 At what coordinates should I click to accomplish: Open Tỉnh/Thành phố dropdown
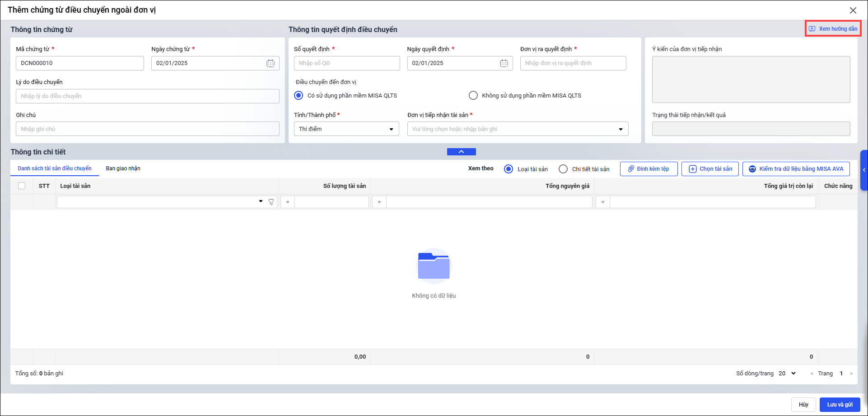coord(391,129)
